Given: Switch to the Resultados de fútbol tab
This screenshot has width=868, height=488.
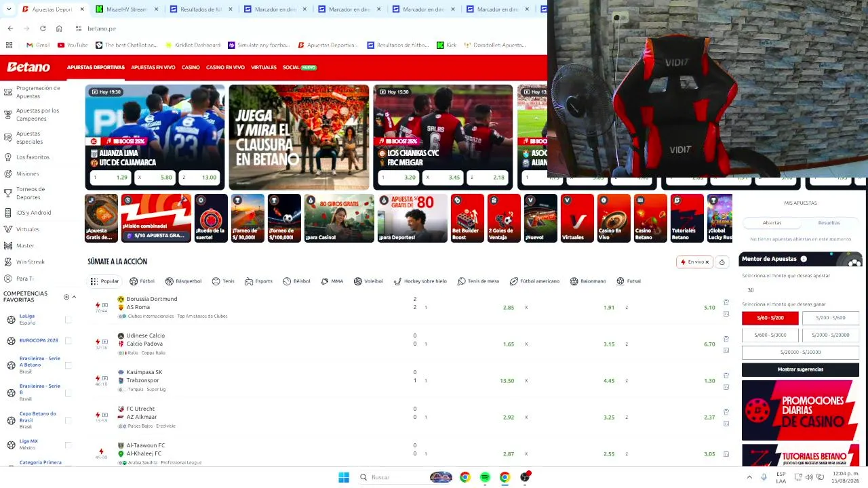Looking at the screenshot, I should click(x=195, y=9).
